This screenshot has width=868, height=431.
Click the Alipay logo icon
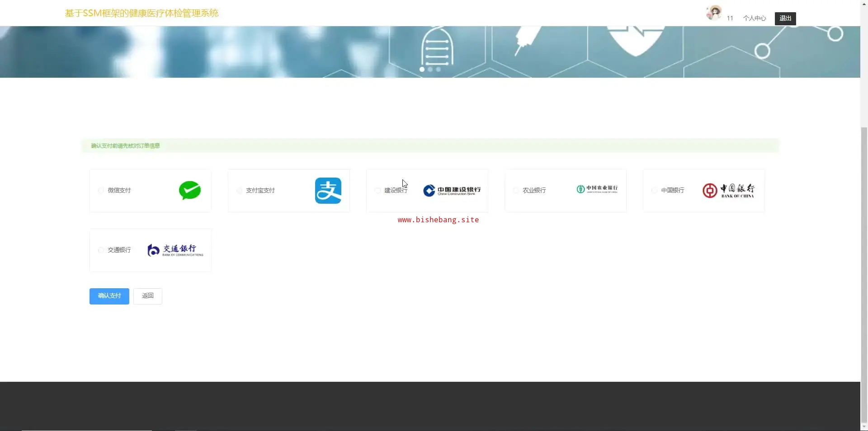328,191
